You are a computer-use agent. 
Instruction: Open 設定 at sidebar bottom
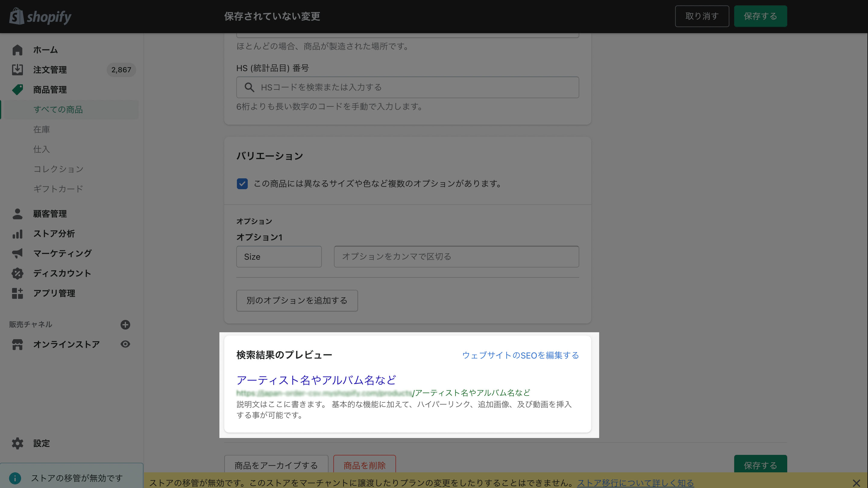click(42, 443)
